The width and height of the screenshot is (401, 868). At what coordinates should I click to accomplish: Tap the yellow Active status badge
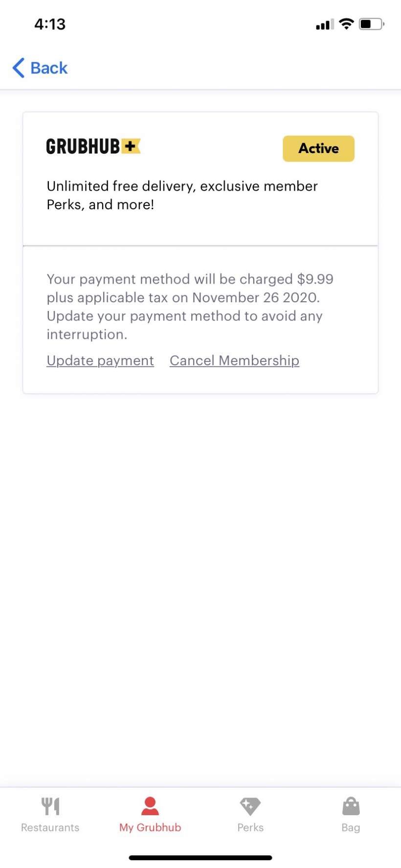318,148
